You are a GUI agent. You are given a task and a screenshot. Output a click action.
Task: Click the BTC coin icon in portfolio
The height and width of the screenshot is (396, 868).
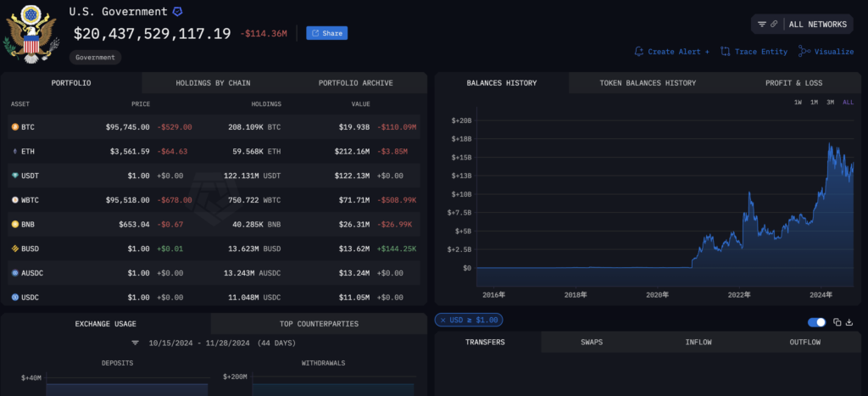tap(14, 127)
